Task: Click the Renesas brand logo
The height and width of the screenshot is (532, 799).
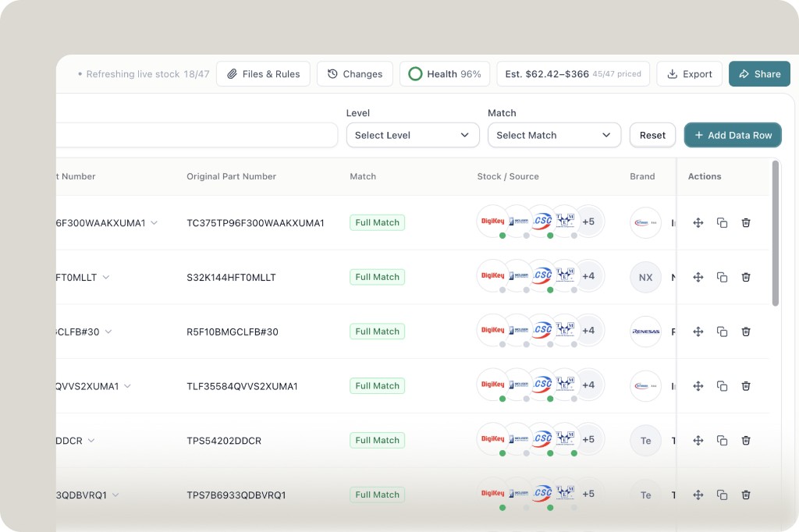Action: click(645, 332)
